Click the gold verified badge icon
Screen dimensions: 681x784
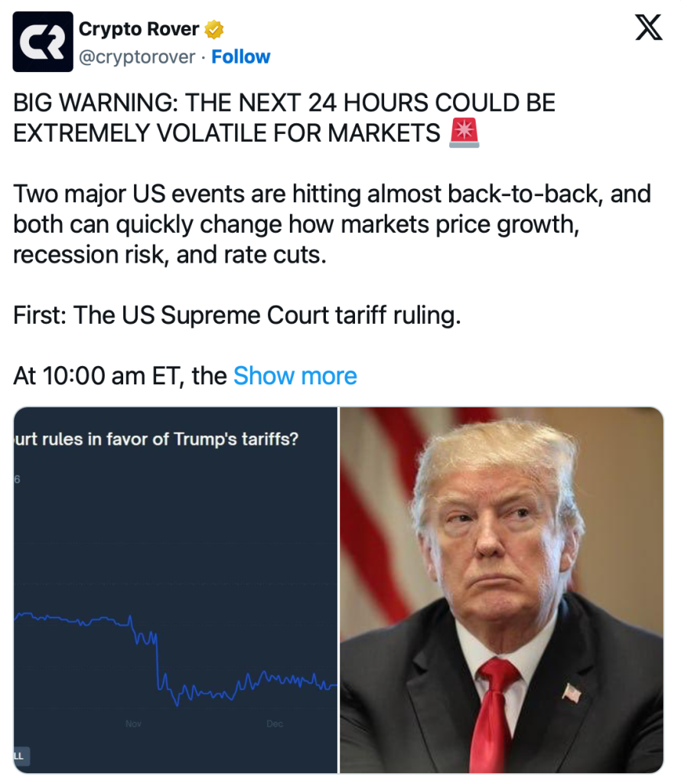click(214, 30)
